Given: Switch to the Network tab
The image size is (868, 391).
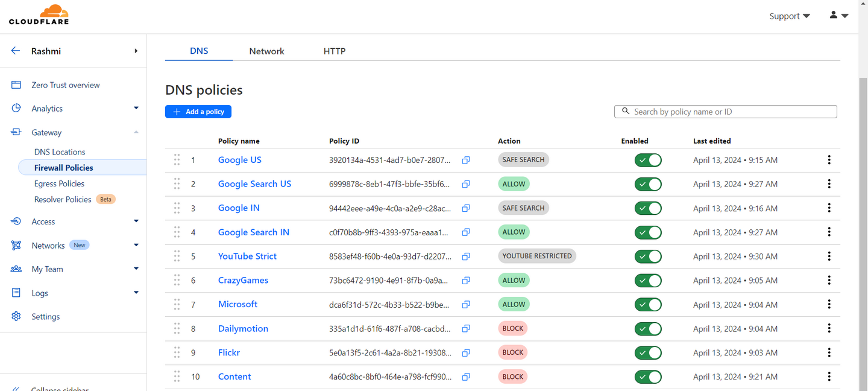Looking at the screenshot, I should pyautogui.click(x=266, y=51).
